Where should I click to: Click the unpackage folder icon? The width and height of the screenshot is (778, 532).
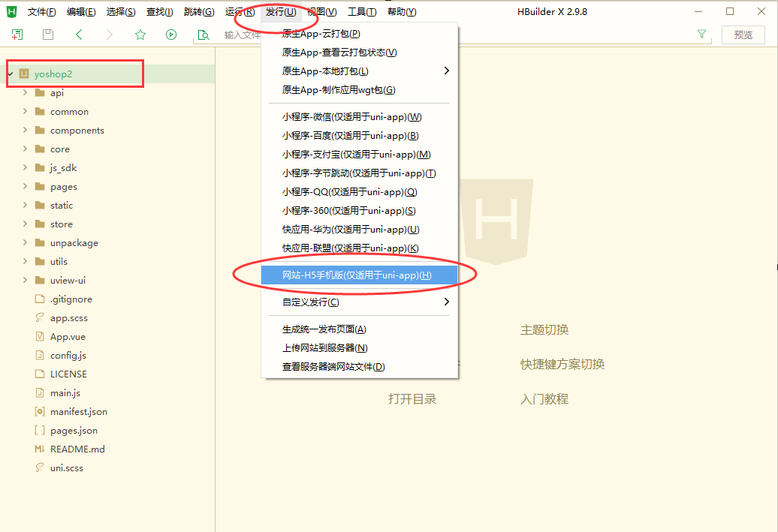click(x=41, y=242)
